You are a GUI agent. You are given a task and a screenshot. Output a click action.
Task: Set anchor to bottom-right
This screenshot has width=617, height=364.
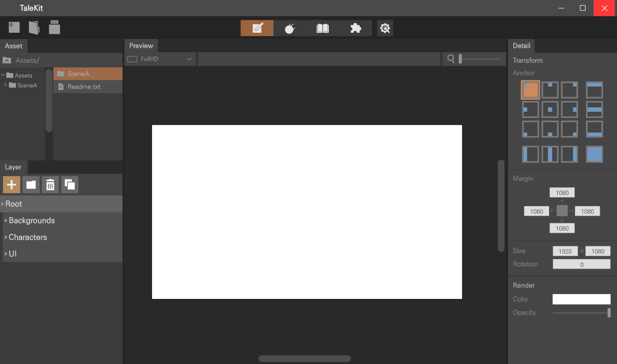[x=569, y=129]
